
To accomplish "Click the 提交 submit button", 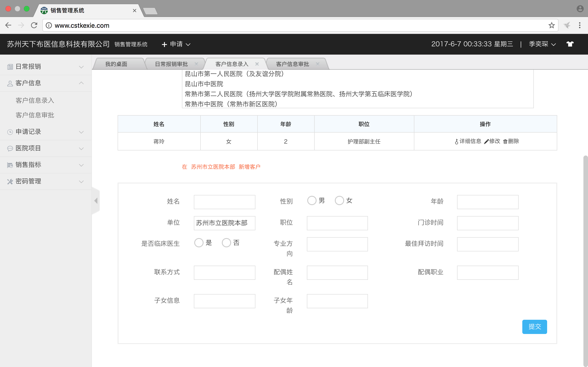I will coord(534,327).
